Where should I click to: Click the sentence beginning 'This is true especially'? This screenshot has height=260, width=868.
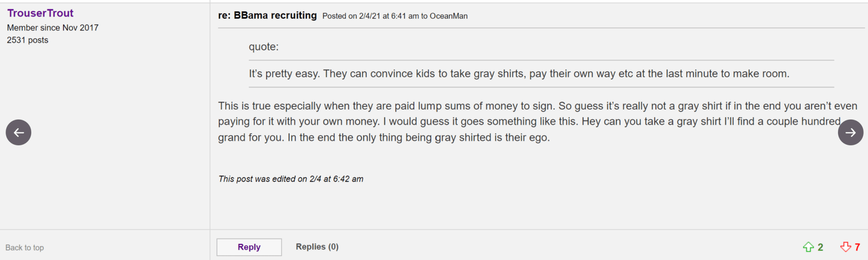click(x=386, y=106)
